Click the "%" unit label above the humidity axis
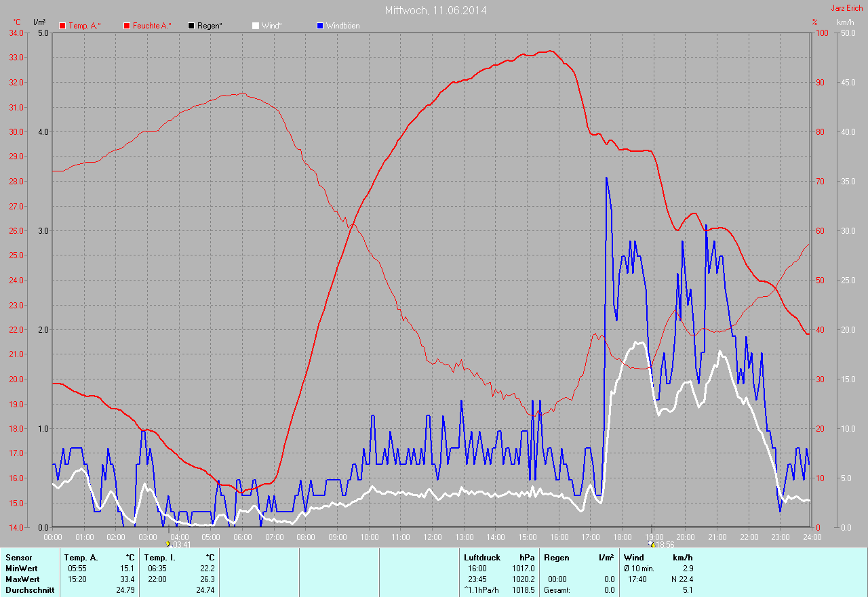 tap(815, 22)
